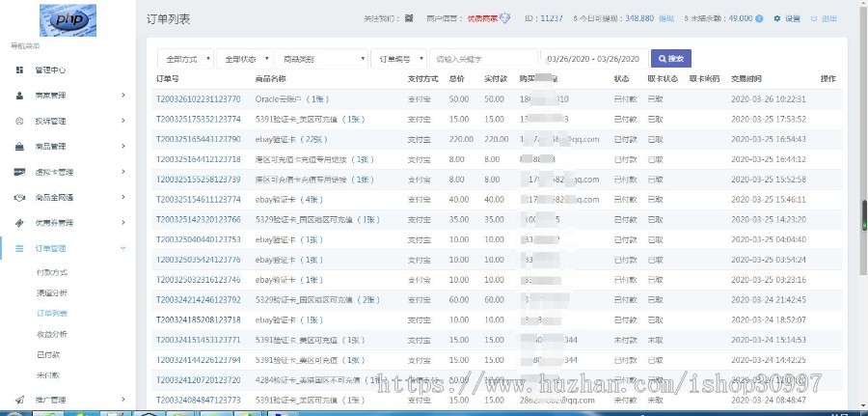Expand the 投诉管理 chevron
Image resolution: width=868 pixels, height=416 pixels.
(123, 121)
